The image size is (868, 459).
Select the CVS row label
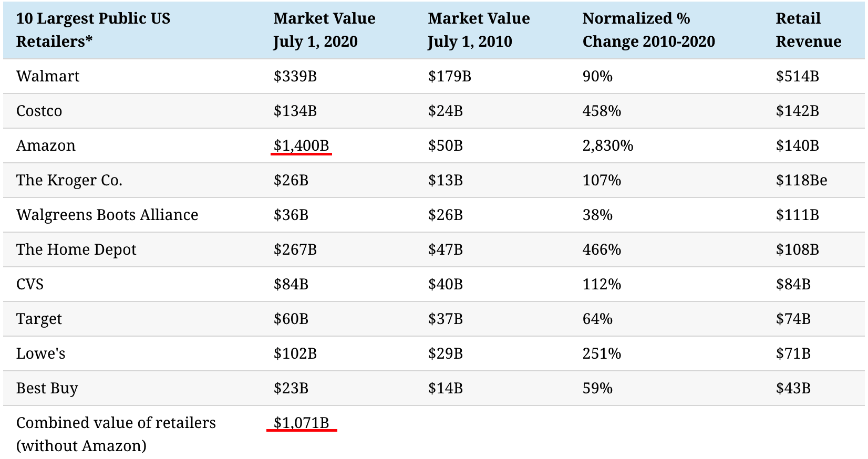(30, 284)
